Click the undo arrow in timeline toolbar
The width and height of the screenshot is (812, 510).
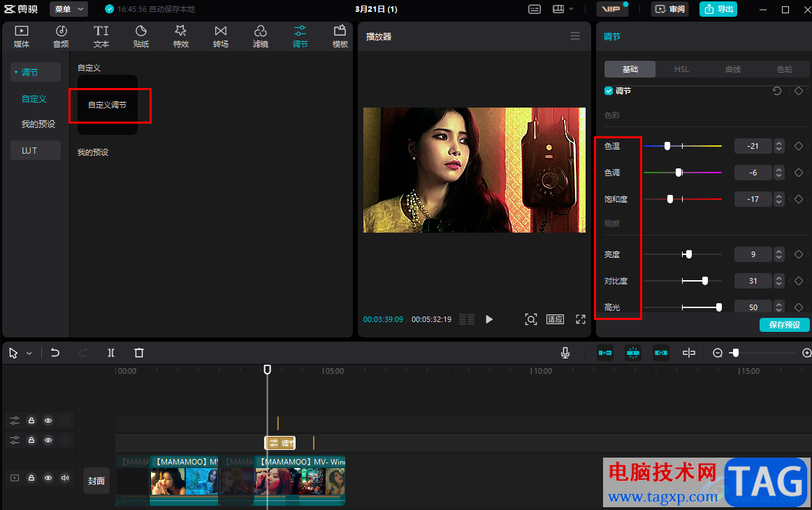pos(55,353)
